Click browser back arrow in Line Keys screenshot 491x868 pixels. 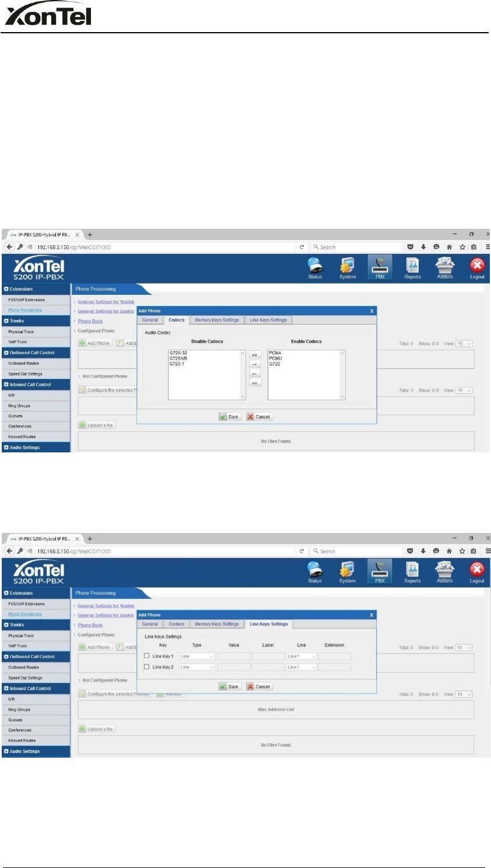10,551
